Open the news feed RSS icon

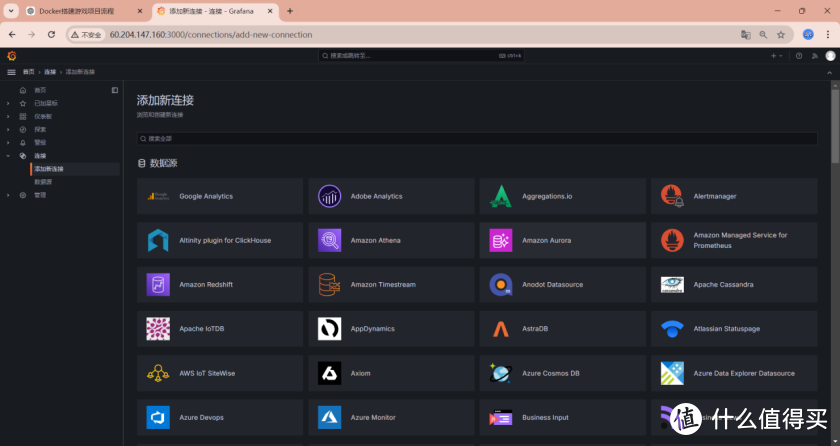pyautogui.click(x=814, y=56)
